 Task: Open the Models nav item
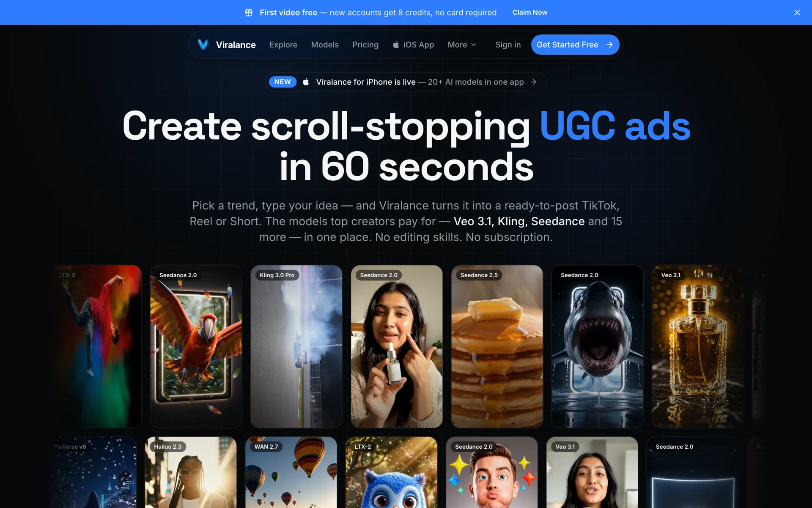(325, 44)
